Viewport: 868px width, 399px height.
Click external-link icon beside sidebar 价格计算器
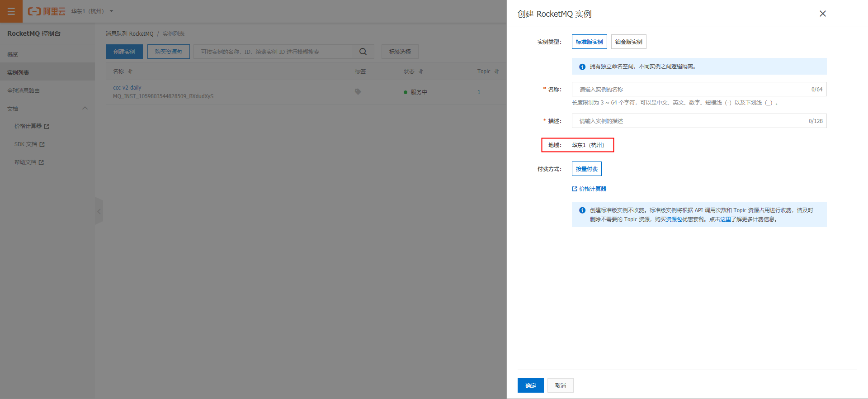47,126
